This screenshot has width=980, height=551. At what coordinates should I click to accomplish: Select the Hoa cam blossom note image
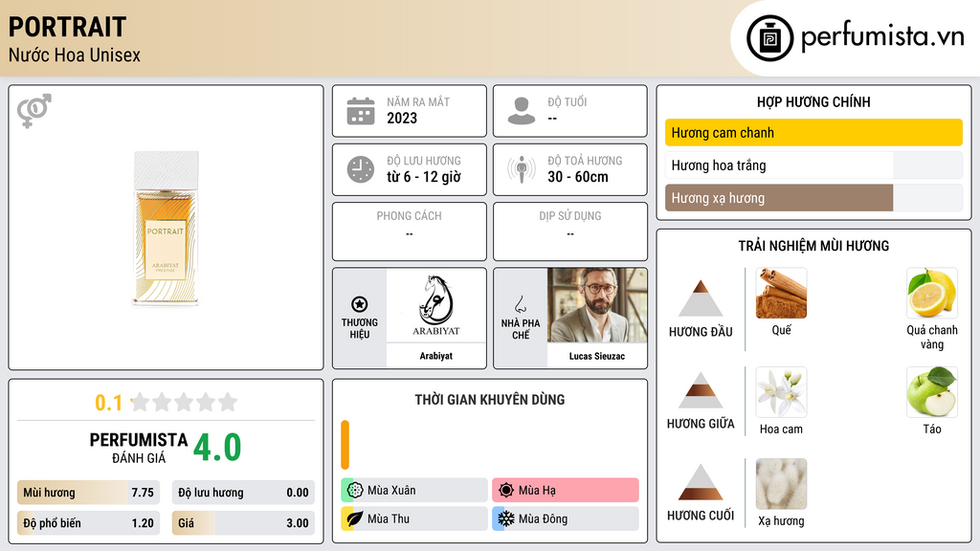[x=781, y=392]
